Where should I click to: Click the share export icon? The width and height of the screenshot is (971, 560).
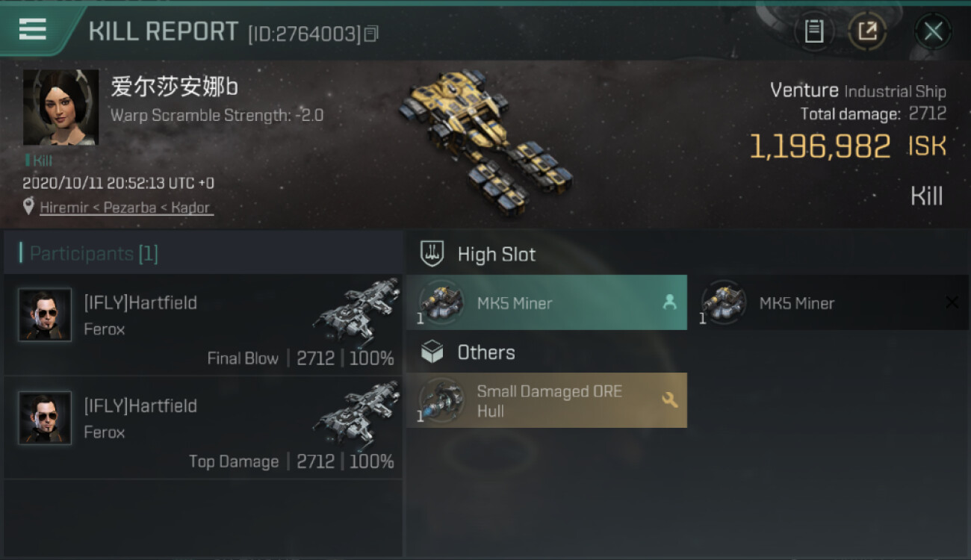coord(867,31)
